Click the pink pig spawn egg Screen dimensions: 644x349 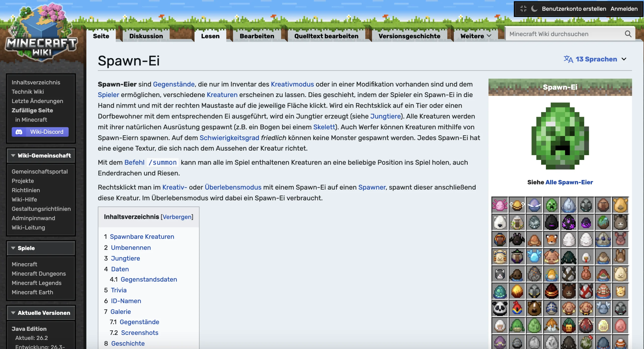tap(620, 326)
